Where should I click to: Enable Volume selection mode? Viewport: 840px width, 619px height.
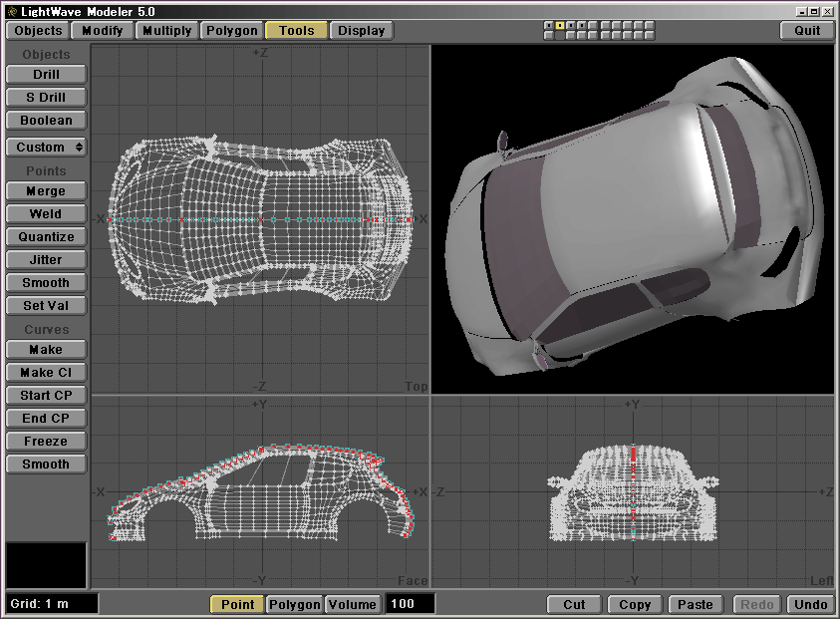click(x=352, y=604)
